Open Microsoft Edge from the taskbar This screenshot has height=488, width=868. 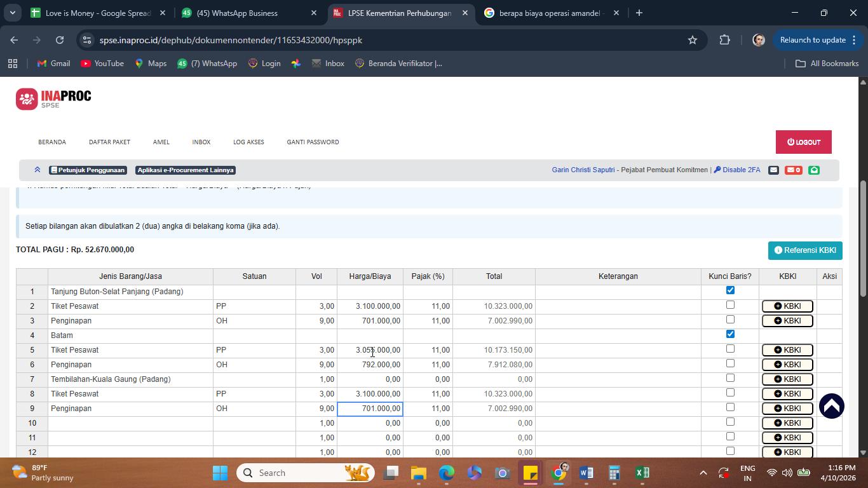click(x=446, y=473)
